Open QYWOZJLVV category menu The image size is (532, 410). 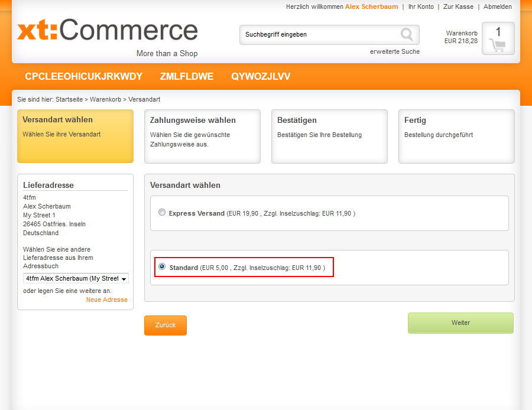click(261, 77)
